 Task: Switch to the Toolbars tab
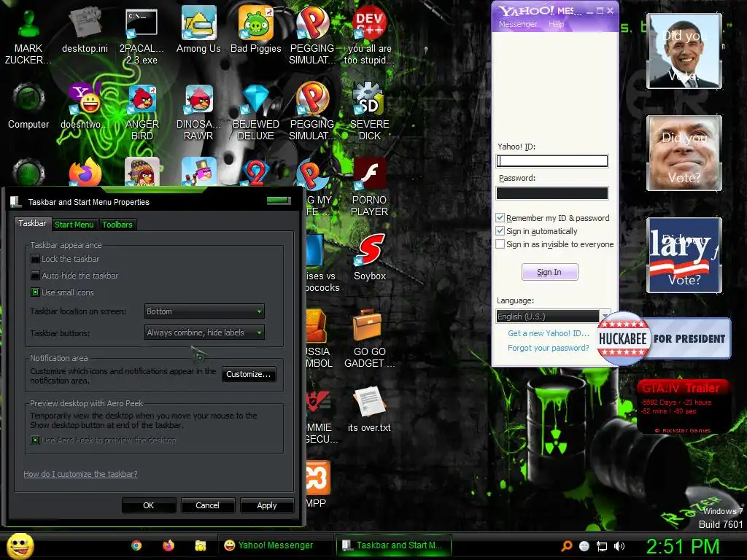pyautogui.click(x=117, y=225)
